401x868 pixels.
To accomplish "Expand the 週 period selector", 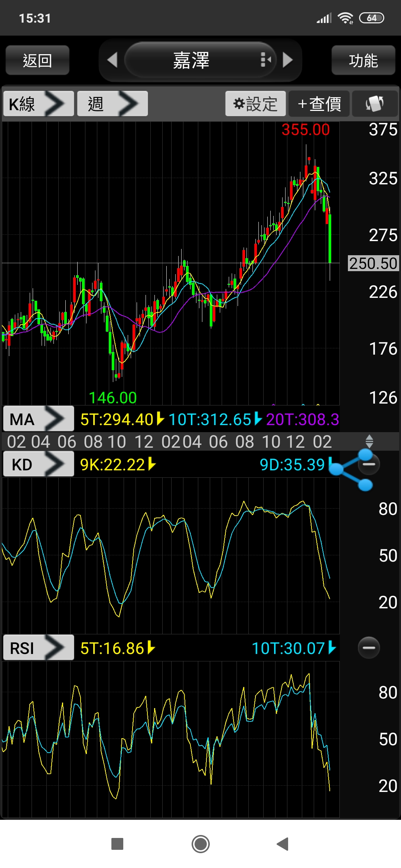I will pos(112,104).
